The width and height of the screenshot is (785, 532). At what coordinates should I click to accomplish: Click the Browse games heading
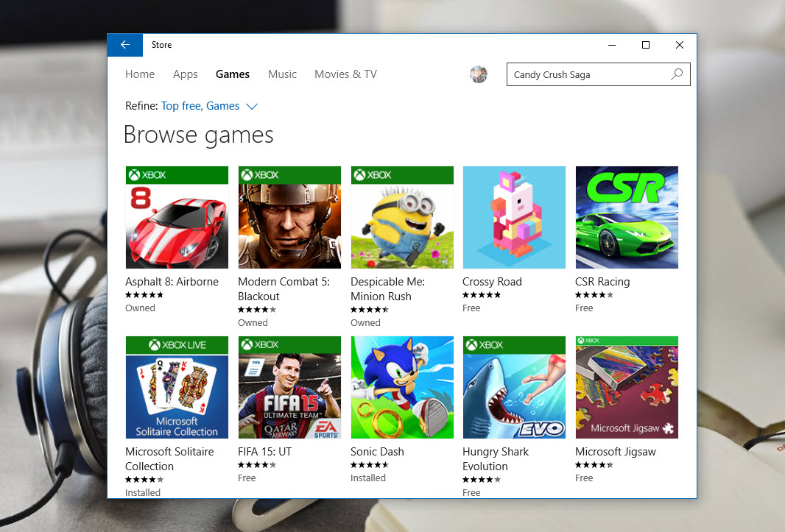(199, 135)
